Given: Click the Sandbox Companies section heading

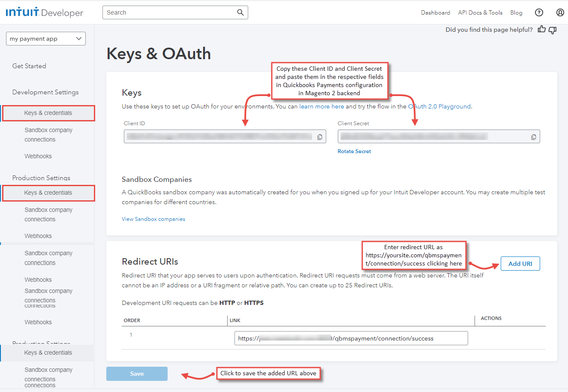Looking at the screenshot, I should (x=157, y=179).
